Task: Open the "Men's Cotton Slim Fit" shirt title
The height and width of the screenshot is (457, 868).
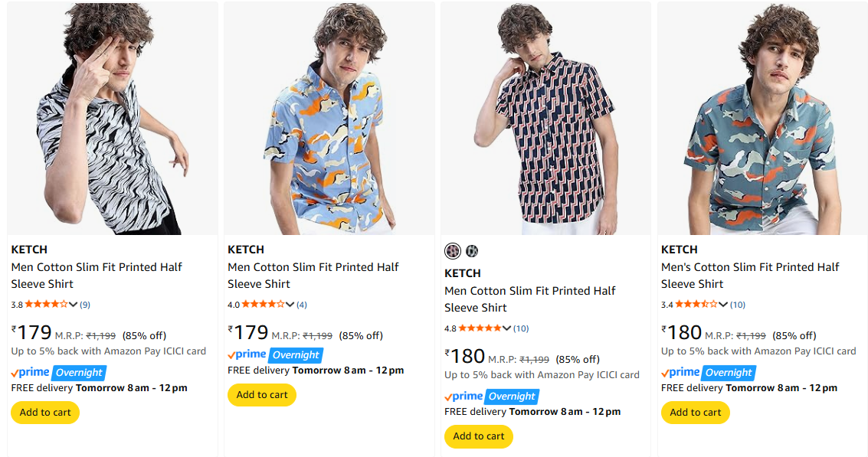Action: click(x=750, y=275)
